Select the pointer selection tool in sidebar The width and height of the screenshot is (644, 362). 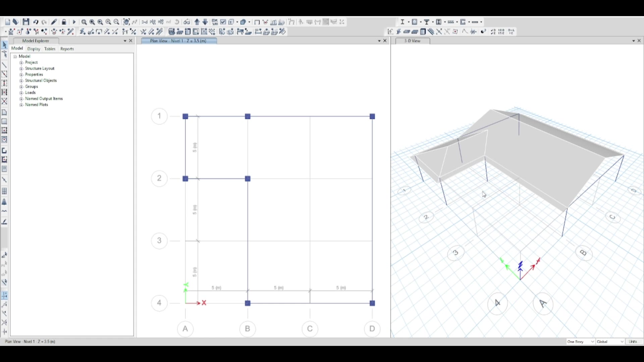[4, 45]
